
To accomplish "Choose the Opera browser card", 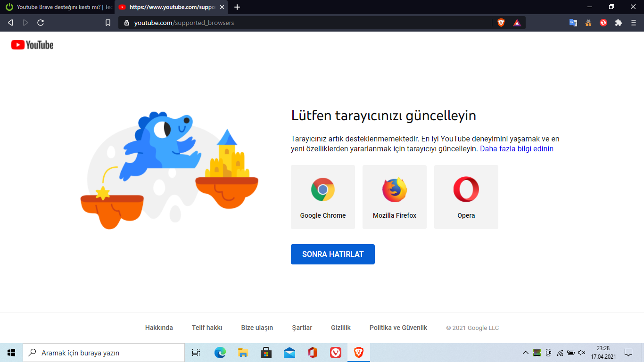I will point(466,197).
